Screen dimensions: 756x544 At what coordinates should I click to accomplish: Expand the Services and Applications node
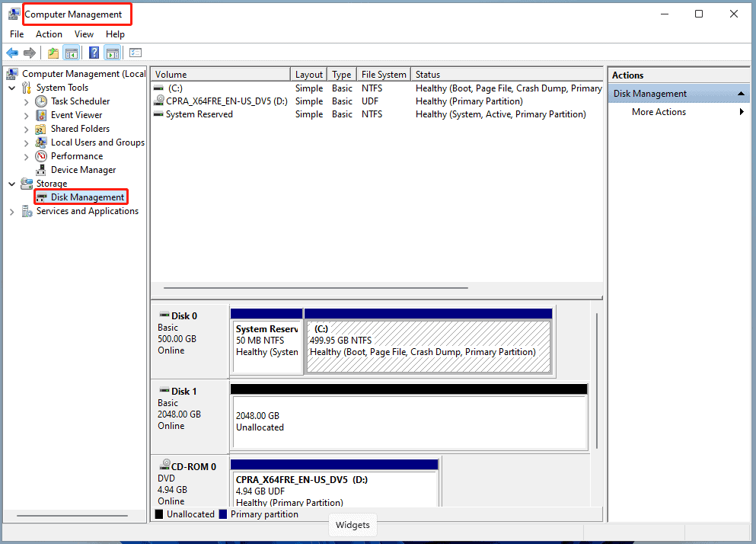[12, 212]
